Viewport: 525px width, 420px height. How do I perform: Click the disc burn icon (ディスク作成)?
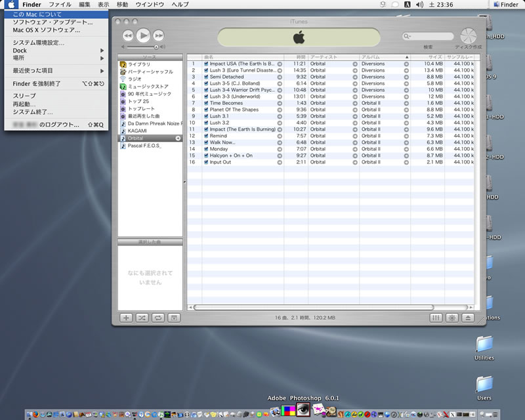(468, 35)
